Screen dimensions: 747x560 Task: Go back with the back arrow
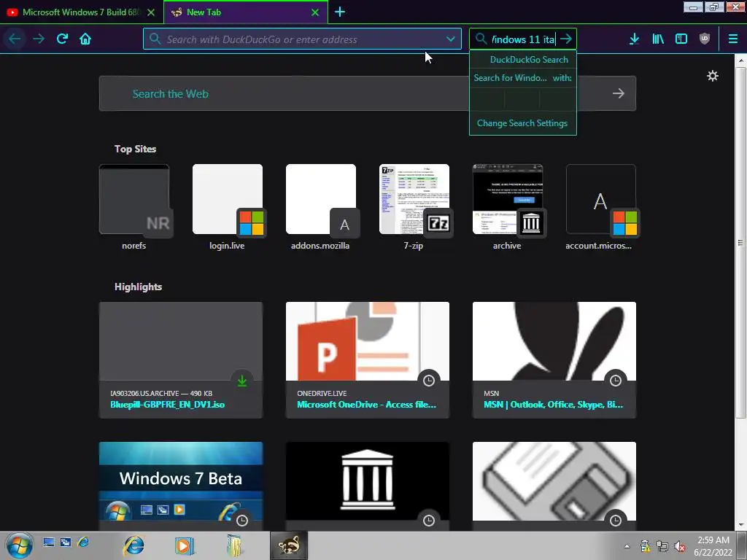coord(15,39)
